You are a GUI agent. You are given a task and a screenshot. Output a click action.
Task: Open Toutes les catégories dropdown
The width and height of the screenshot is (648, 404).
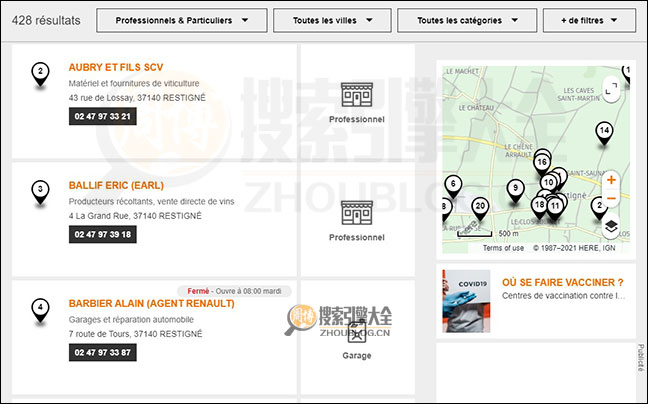point(466,20)
